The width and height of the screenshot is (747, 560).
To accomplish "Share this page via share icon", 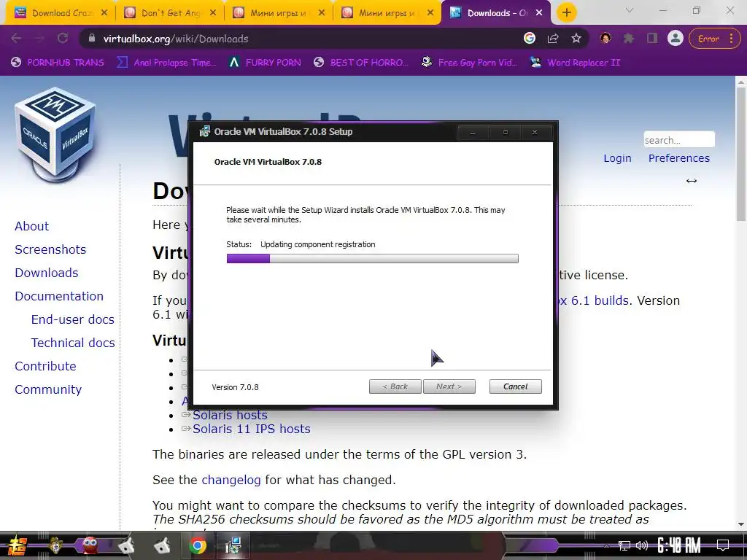I will coord(553,39).
